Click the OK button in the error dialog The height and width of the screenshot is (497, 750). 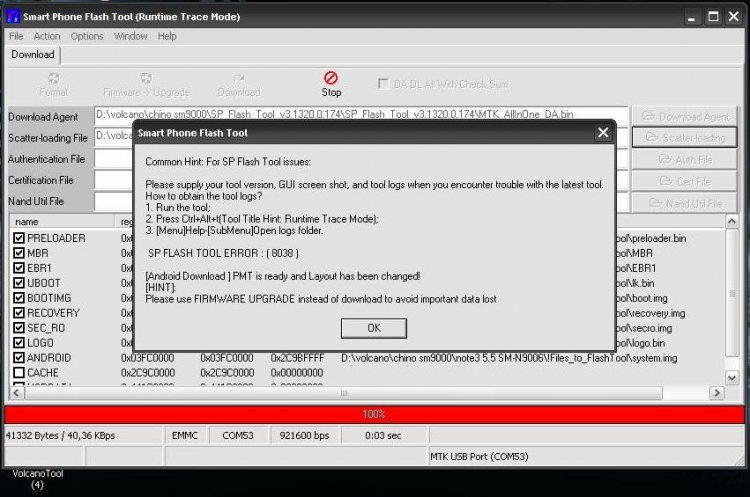(374, 328)
